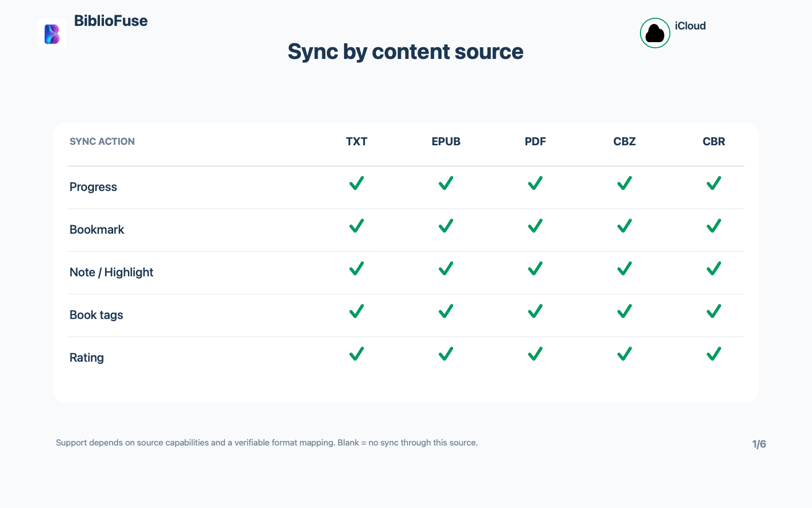Click the CBR column header
Viewport: 812px width, 508px height.
(x=714, y=142)
